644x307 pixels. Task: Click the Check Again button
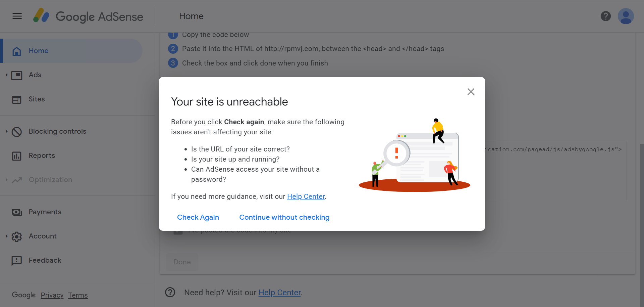pos(198,217)
